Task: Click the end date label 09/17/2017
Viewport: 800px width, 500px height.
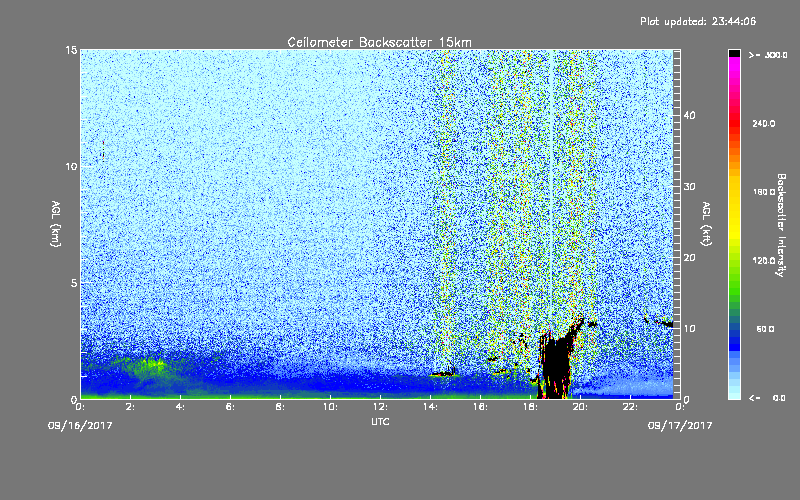Action: point(680,425)
